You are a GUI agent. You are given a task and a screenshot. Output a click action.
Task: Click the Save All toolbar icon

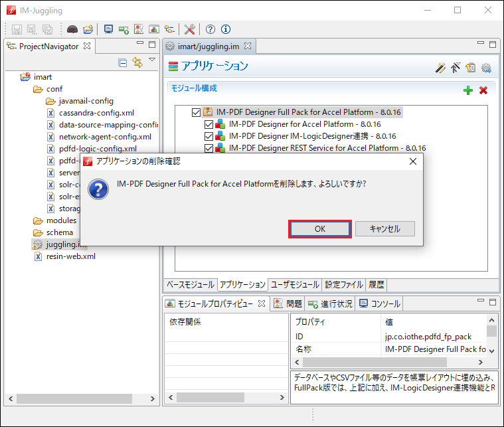coord(48,29)
